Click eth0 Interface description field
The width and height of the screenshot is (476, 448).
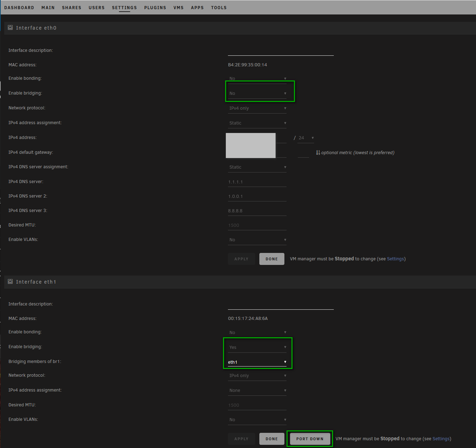(x=281, y=50)
